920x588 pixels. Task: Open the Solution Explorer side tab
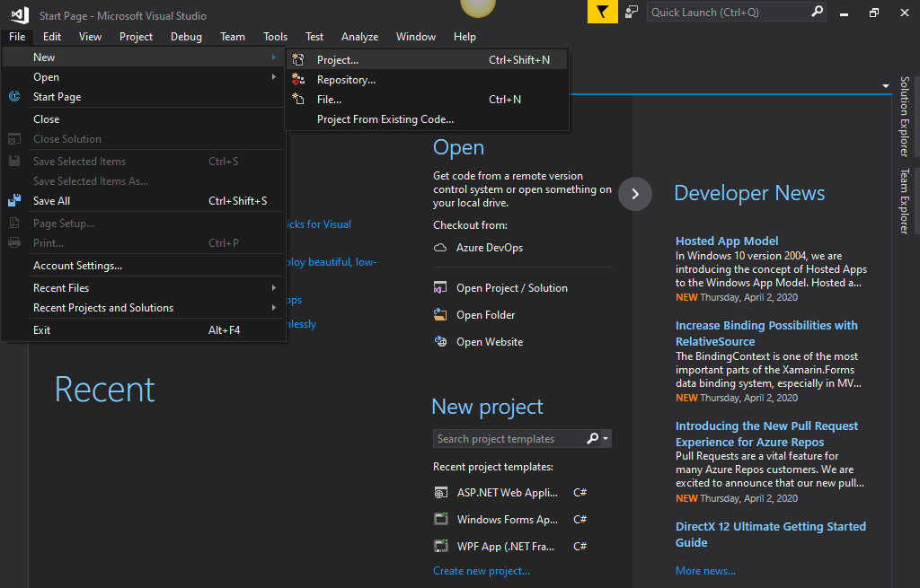pos(905,116)
